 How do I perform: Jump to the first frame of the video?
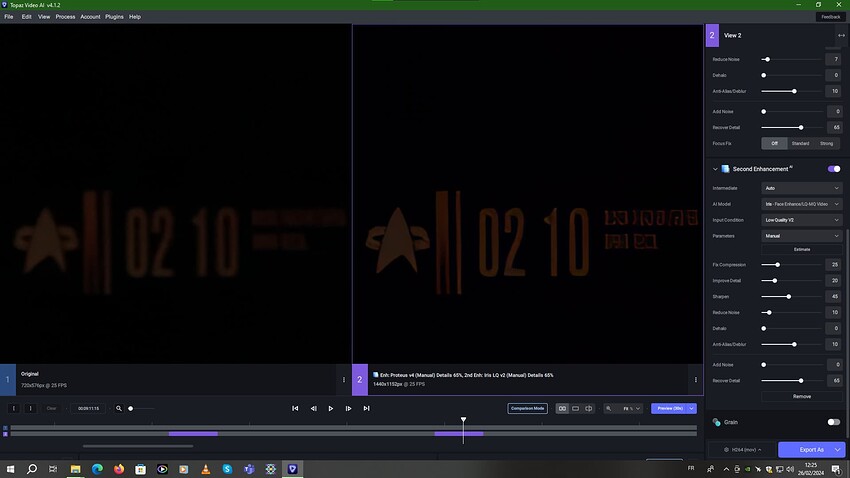295,408
